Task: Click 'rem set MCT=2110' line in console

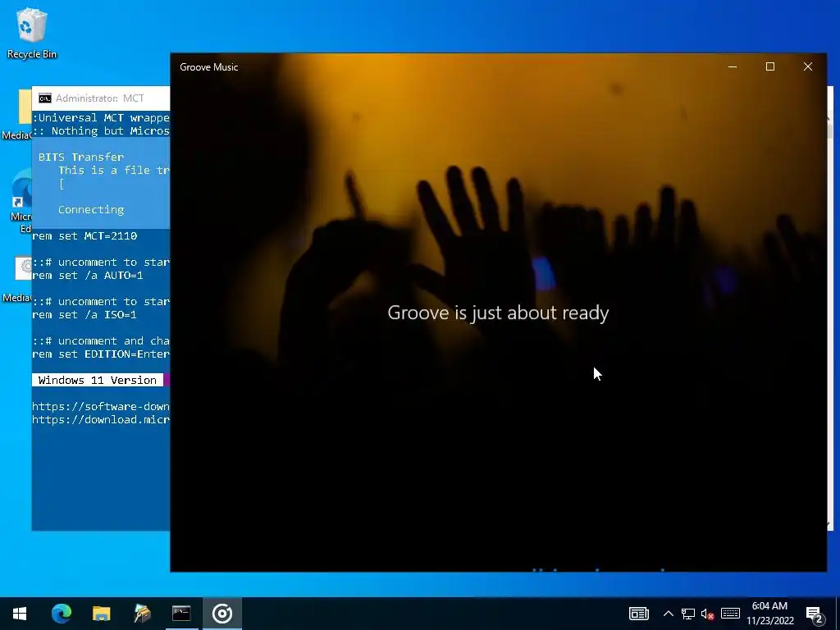Action: pyautogui.click(x=84, y=236)
